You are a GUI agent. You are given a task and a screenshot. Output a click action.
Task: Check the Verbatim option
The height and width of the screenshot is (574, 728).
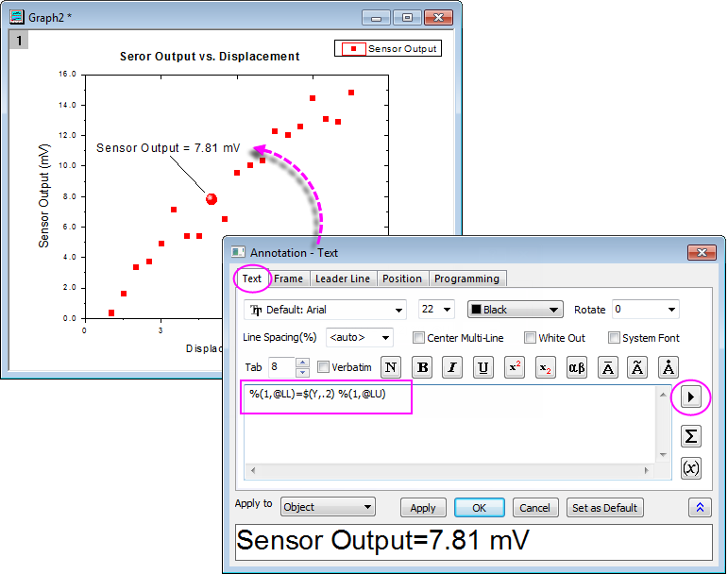click(323, 367)
